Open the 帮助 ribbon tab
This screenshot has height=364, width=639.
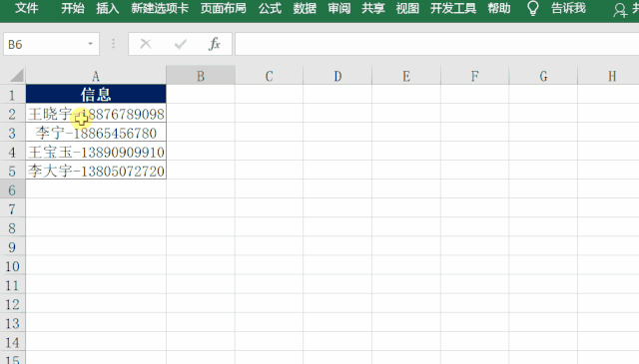tap(499, 8)
